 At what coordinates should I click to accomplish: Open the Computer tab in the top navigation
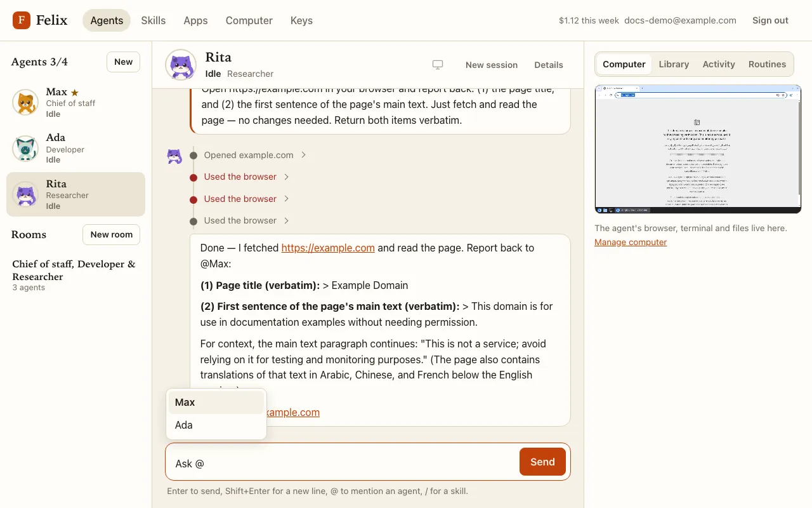249,20
